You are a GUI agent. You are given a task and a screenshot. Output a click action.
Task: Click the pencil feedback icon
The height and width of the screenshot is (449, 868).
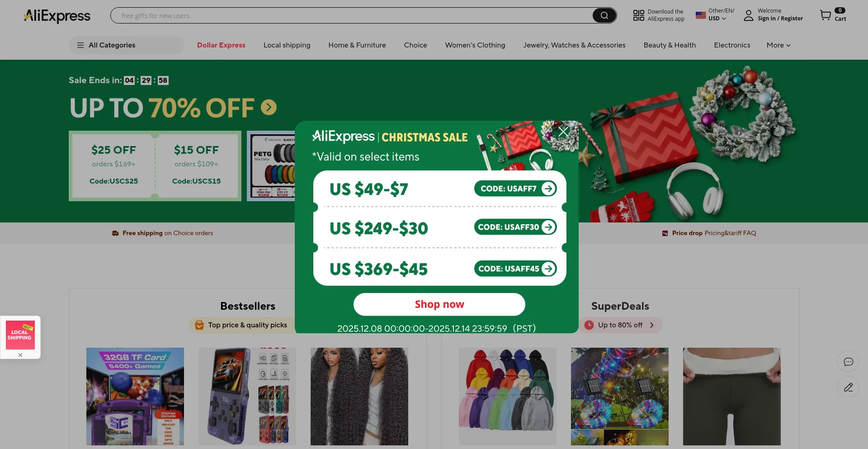coord(848,387)
